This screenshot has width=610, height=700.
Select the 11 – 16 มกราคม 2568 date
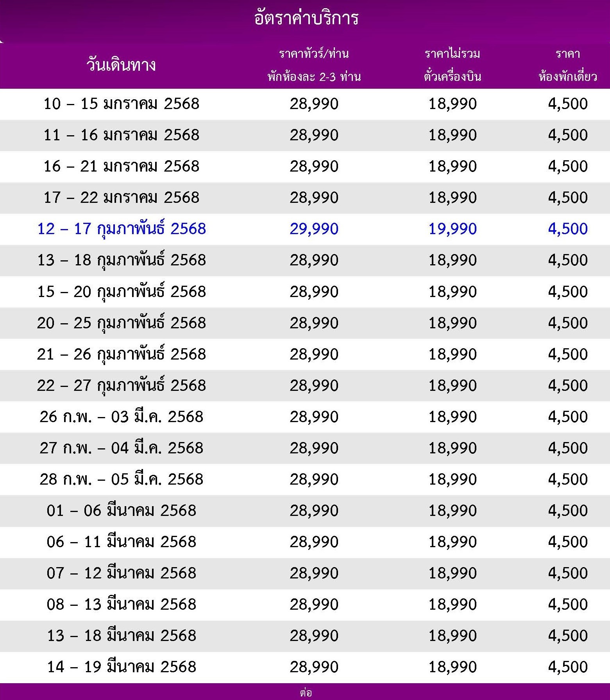coord(122,135)
